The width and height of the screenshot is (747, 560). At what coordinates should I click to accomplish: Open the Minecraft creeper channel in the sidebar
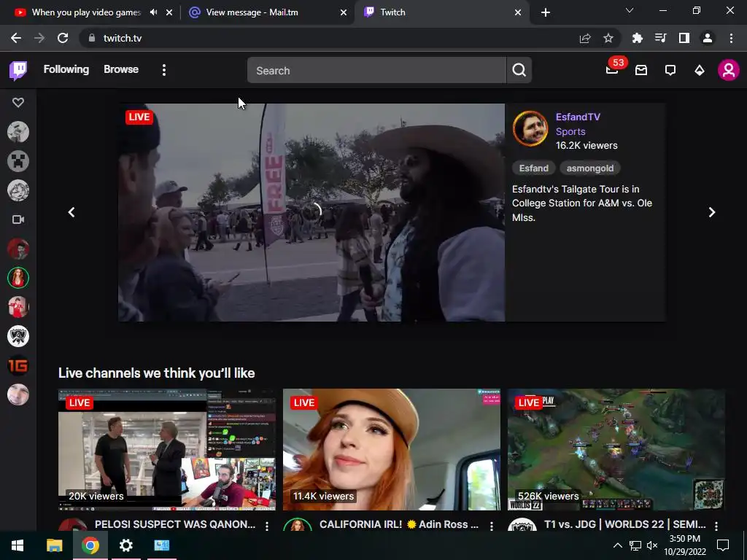point(18,161)
